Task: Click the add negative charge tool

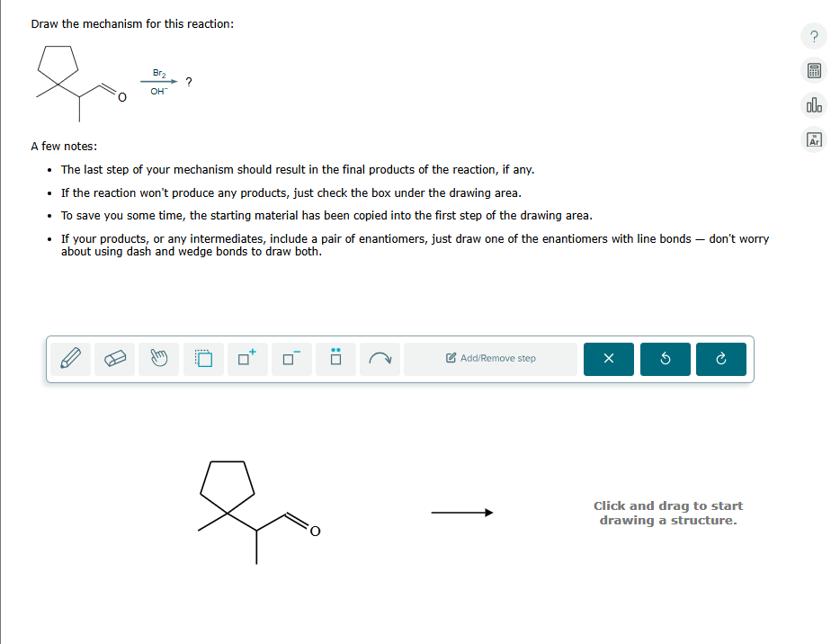Action: click(x=291, y=359)
